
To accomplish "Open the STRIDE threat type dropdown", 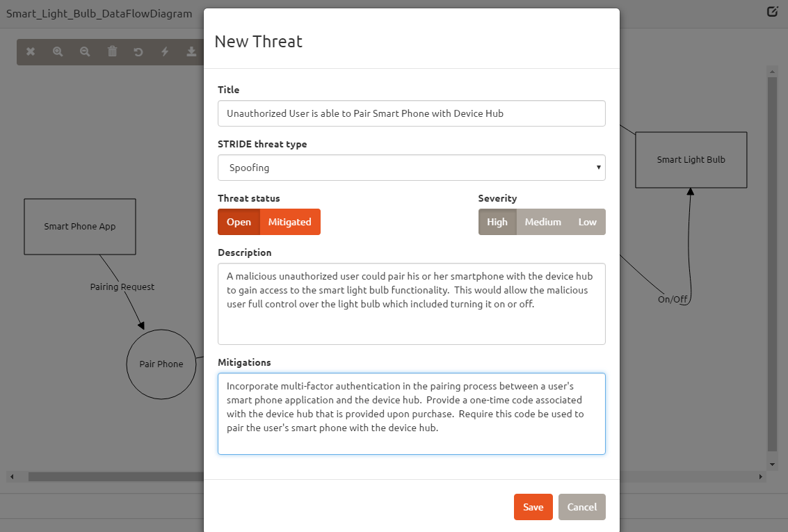I will 411,168.
